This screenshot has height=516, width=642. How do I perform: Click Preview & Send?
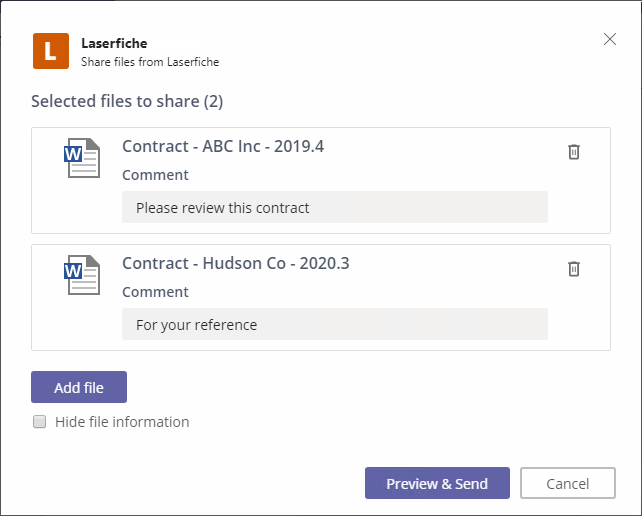click(437, 483)
